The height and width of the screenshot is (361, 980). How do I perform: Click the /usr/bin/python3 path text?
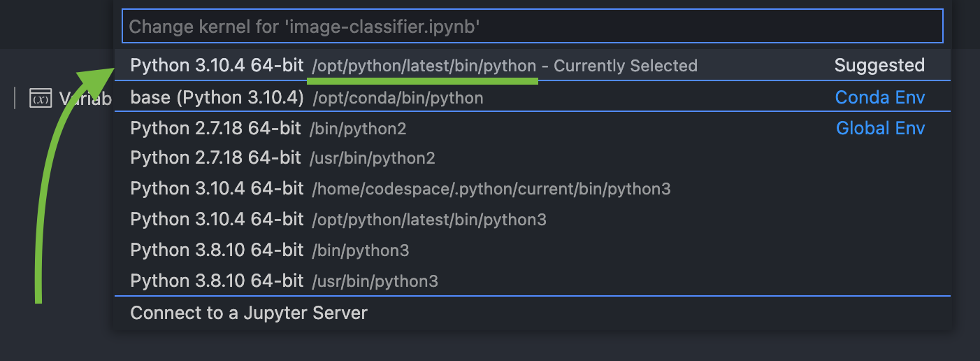click(374, 282)
